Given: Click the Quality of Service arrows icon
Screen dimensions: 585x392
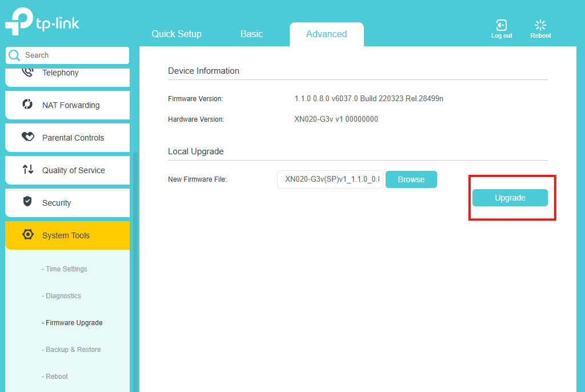Looking at the screenshot, I should pyautogui.click(x=27, y=170).
